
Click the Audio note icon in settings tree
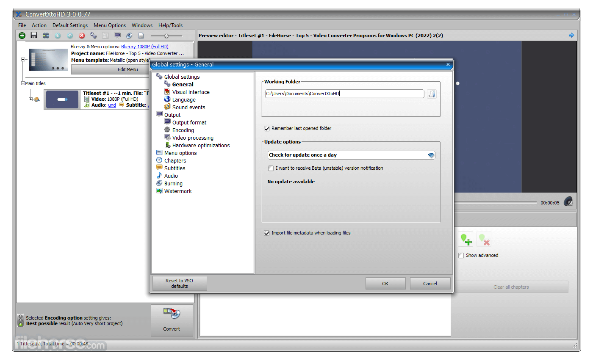pos(159,176)
